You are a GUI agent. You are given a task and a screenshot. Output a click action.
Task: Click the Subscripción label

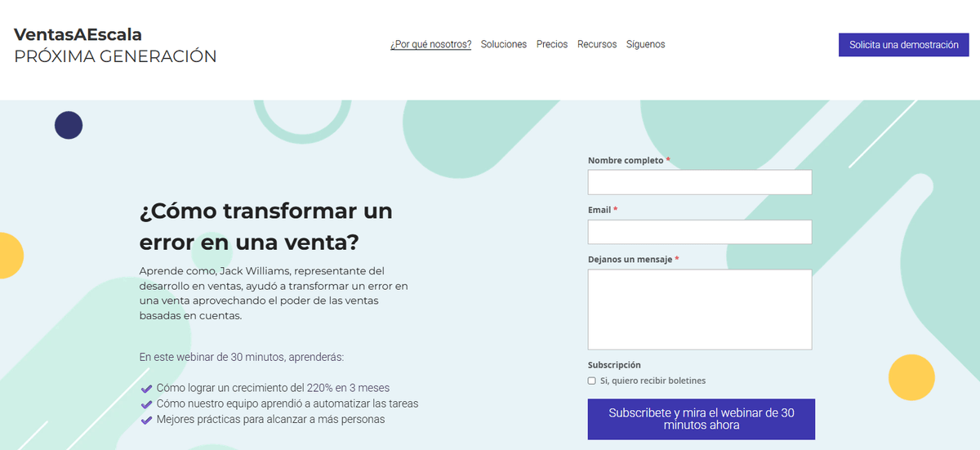point(614,365)
